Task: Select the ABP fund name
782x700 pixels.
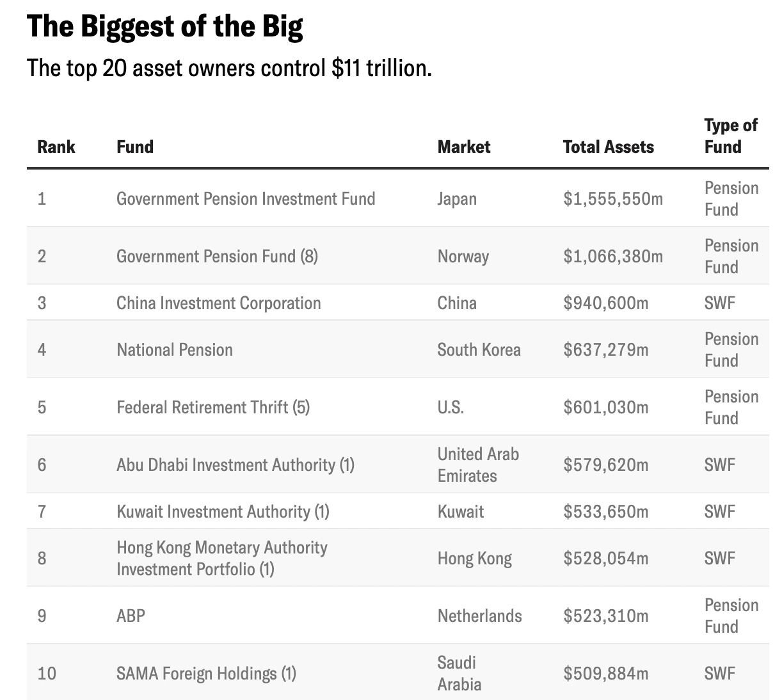Action: [x=131, y=616]
